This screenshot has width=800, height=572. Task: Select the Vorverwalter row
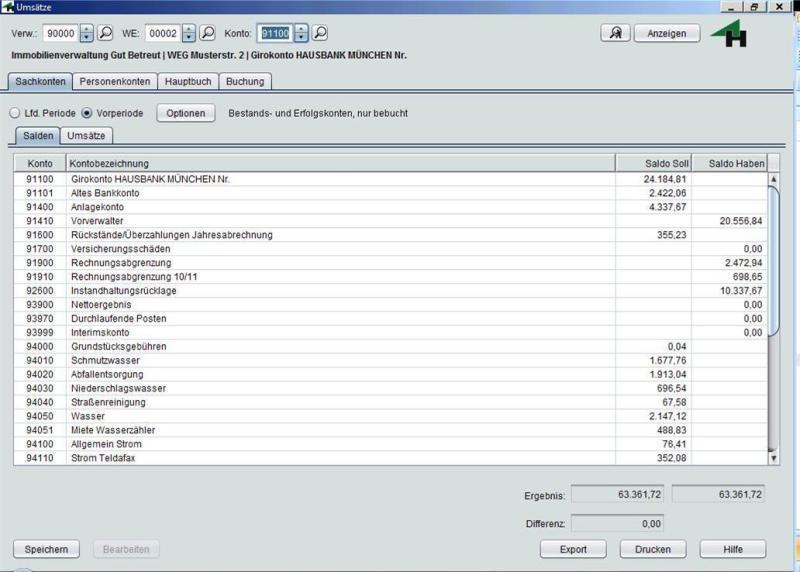390,221
